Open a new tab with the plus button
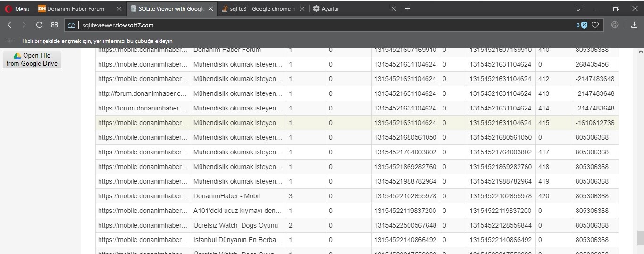644x254 pixels. point(408,9)
